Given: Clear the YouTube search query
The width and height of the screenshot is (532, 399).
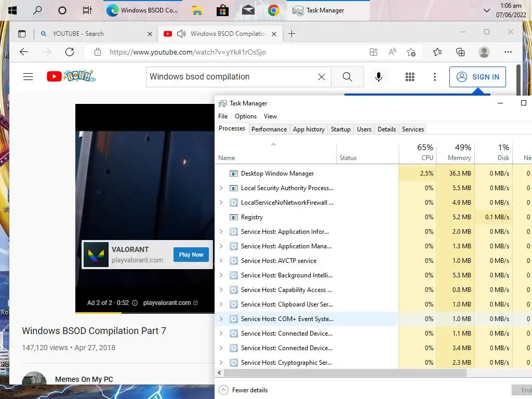Looking at the screenshot, I should pos(321,77).
